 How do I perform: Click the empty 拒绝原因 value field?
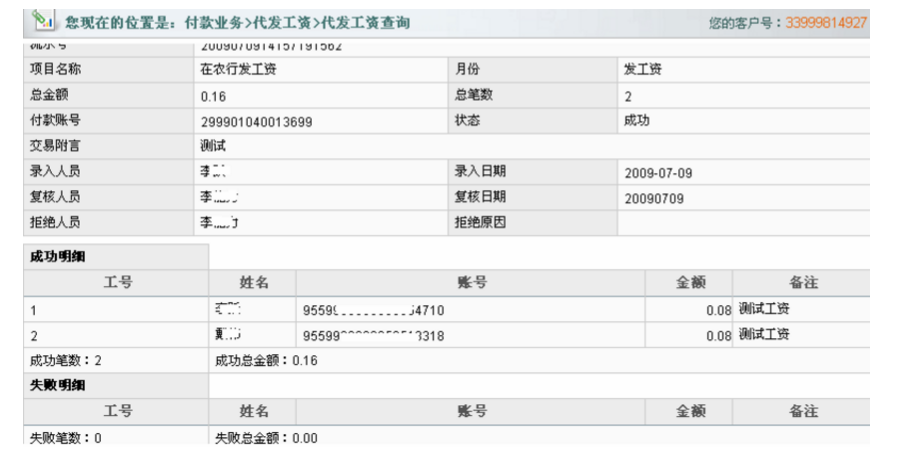pyautogui.click(x=742, y=223)
